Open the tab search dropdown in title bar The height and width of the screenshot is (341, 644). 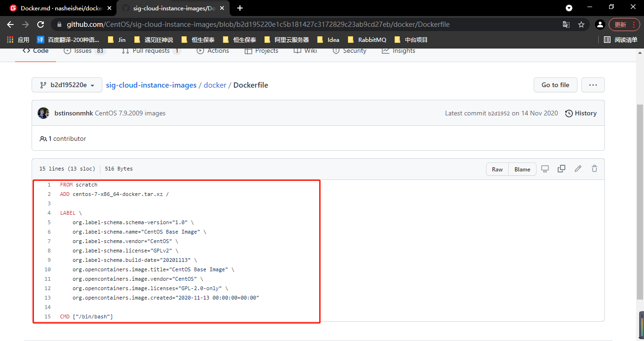pyautogui.click(x=569, y=8)
